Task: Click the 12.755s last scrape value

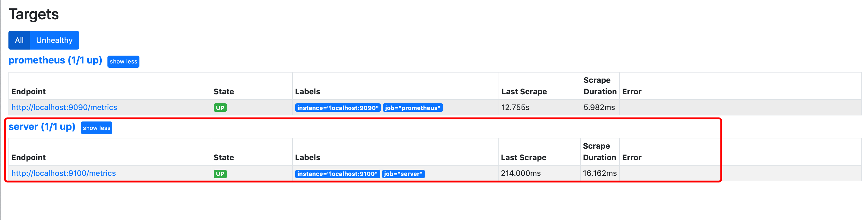Action: pos(515,107)
